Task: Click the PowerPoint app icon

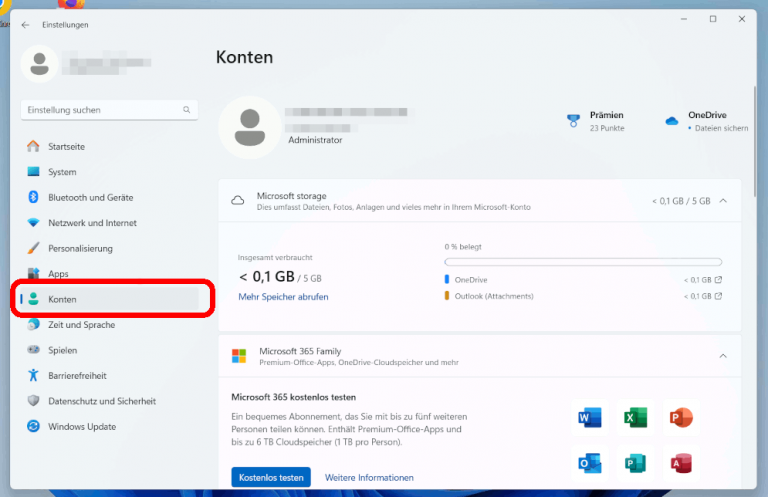Action: click(x=681, y=418)
